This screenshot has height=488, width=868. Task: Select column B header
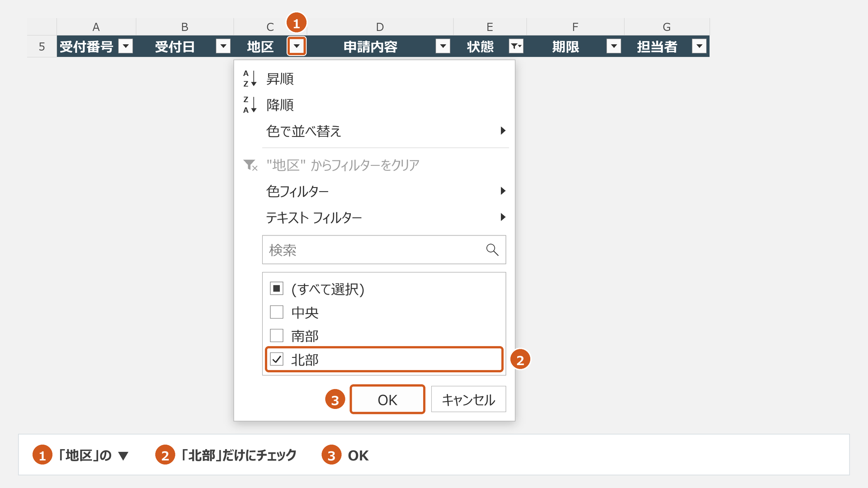pos(185,27)
